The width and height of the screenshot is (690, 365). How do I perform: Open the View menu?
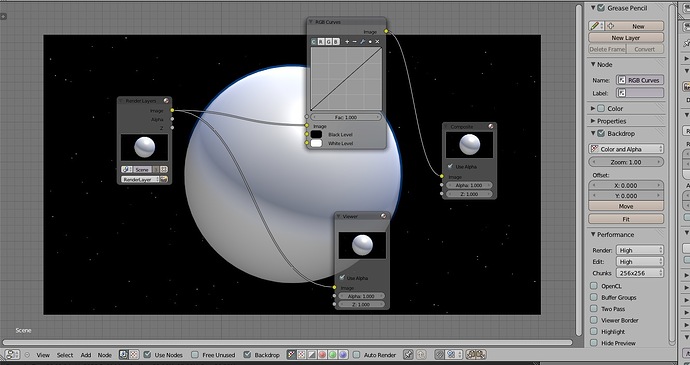43,355
